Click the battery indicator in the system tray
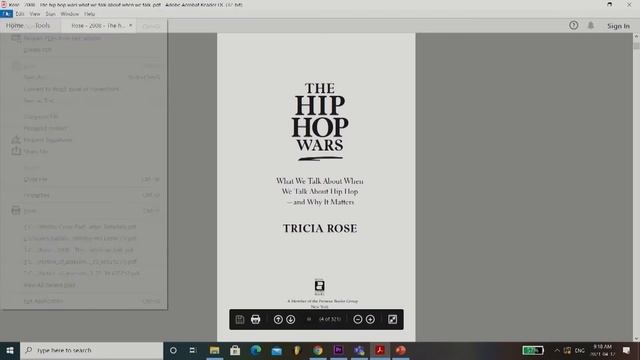Image resolution: width=640 pixels, height=360 pixels. pos(533,350)
